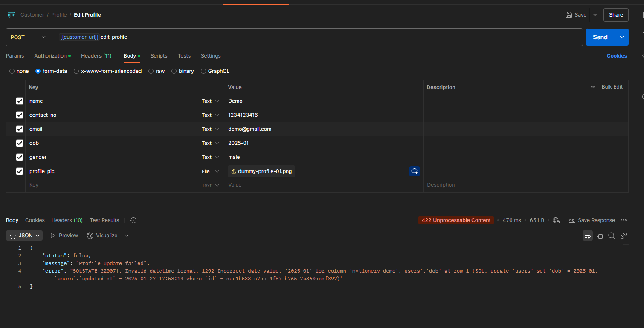Change email row type dropdown
Viewport: 644px width, 328px height.
coord(211,129)
